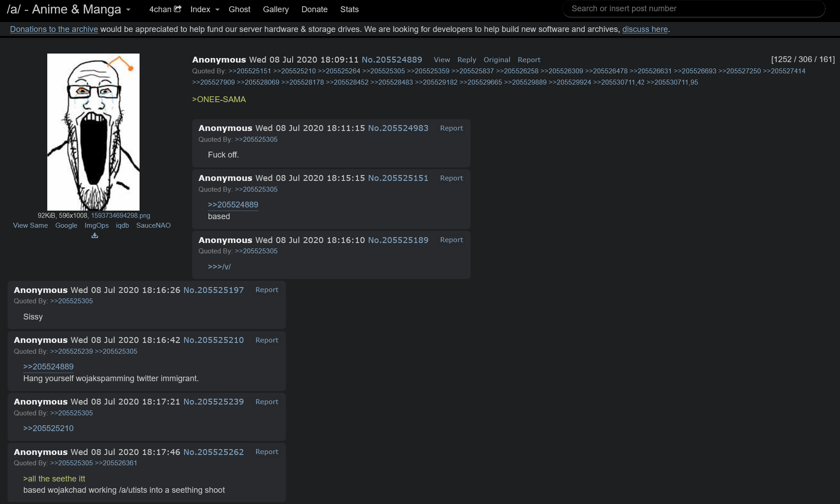Viewport: 840px width, 504px height.
Task: Search the image with SauceNAO
Action: click(154, 225)
